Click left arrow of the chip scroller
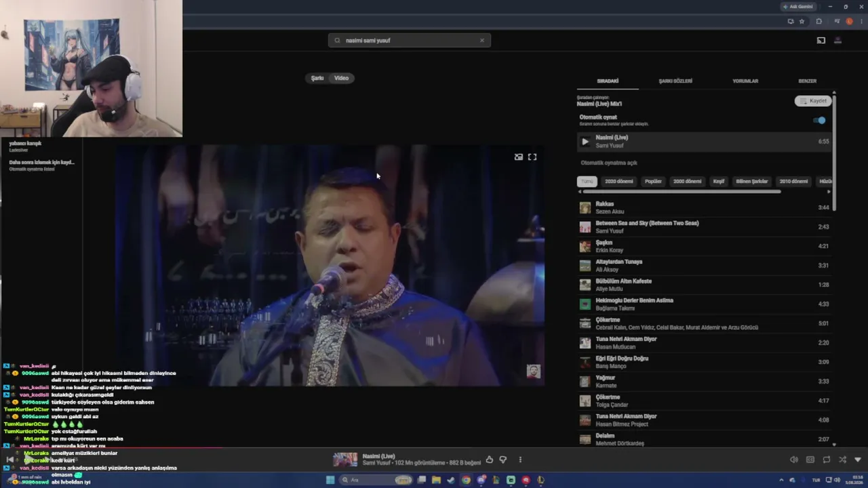 [580, 192]
